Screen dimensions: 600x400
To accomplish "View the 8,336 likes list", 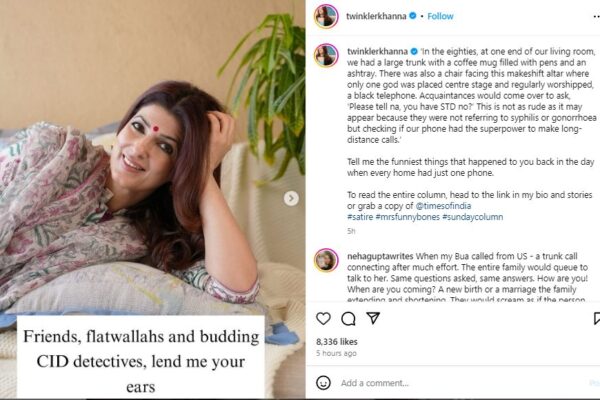I will pos(337,341).
